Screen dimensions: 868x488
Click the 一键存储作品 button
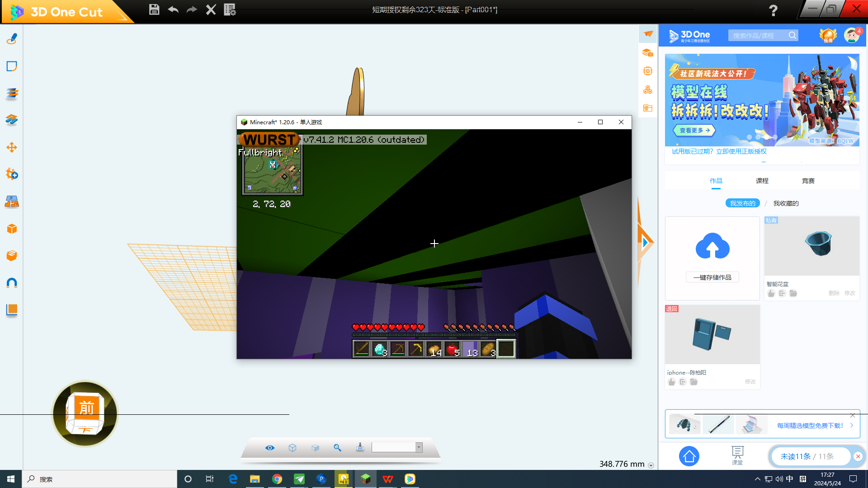click(x=712, y=277)
